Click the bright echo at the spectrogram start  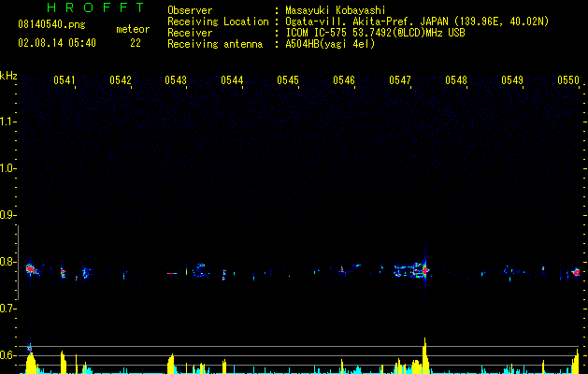click(x=31, y=269)
